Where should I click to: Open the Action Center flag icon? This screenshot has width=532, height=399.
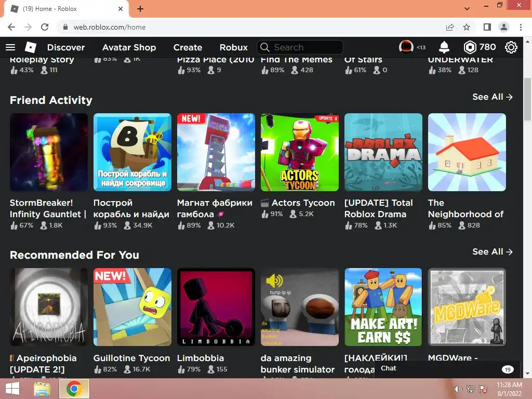483,389
